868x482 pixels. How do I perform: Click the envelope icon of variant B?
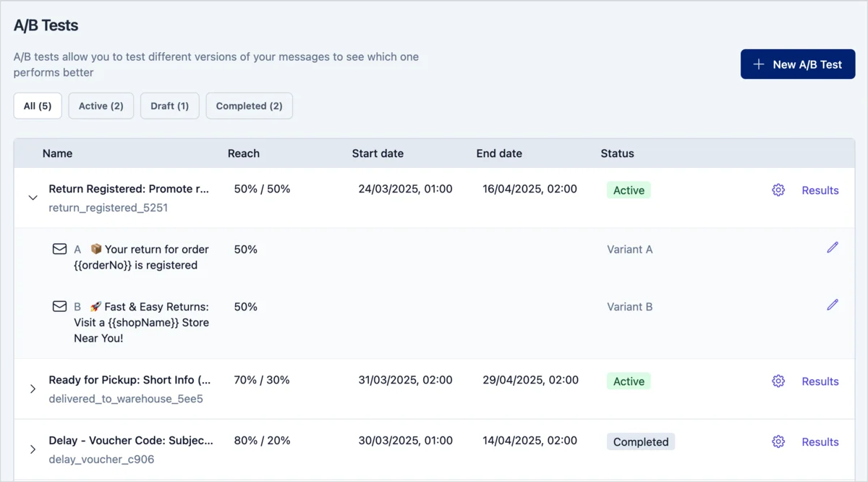coord(59,306)
